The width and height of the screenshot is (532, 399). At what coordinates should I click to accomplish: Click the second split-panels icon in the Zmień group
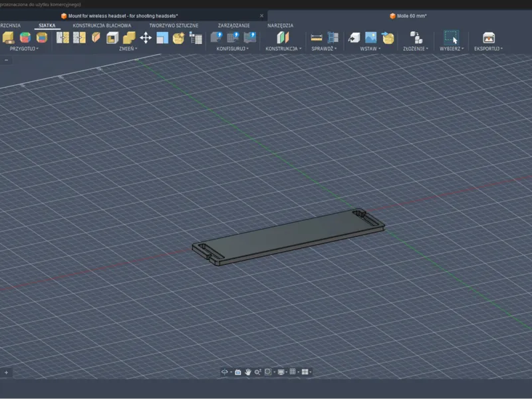[79, 38]
